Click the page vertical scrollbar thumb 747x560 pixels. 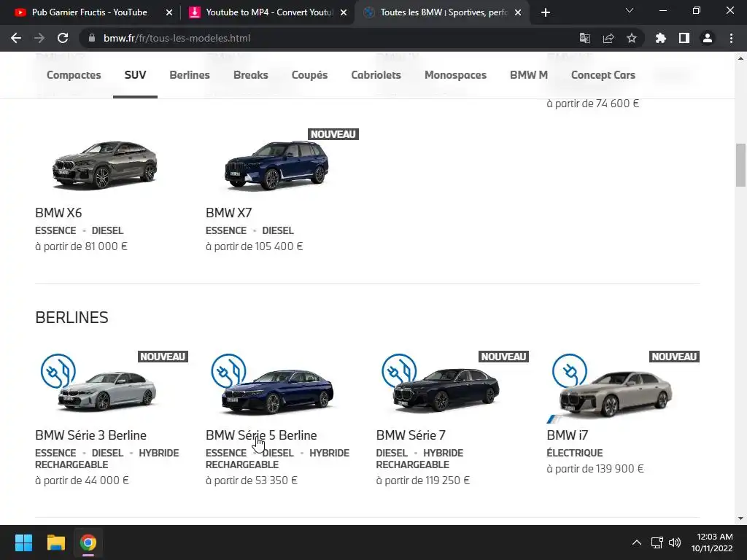[741, 165]
